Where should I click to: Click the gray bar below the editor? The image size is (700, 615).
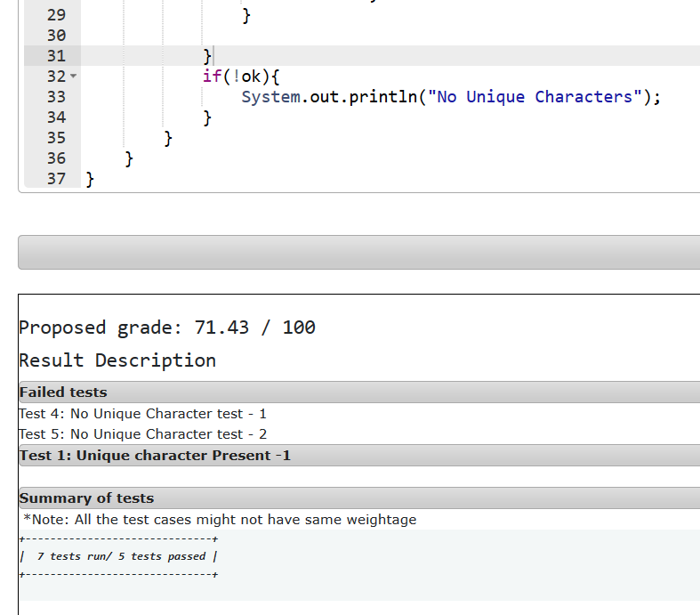(359, 253)
